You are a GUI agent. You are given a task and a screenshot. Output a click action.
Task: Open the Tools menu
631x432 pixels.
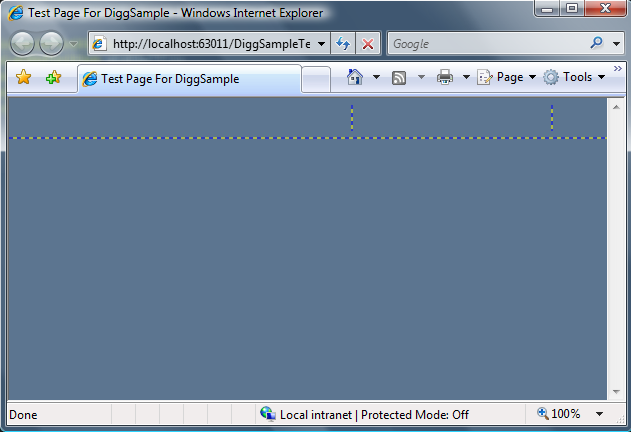pyautogui.click(x=574, y=77)
